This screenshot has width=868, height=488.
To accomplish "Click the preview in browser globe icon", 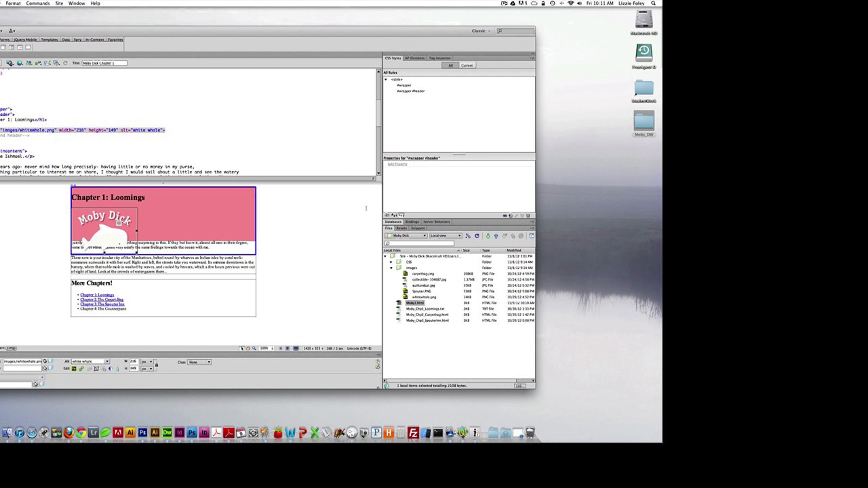I will pyautogui.click(x=20, y=63).
